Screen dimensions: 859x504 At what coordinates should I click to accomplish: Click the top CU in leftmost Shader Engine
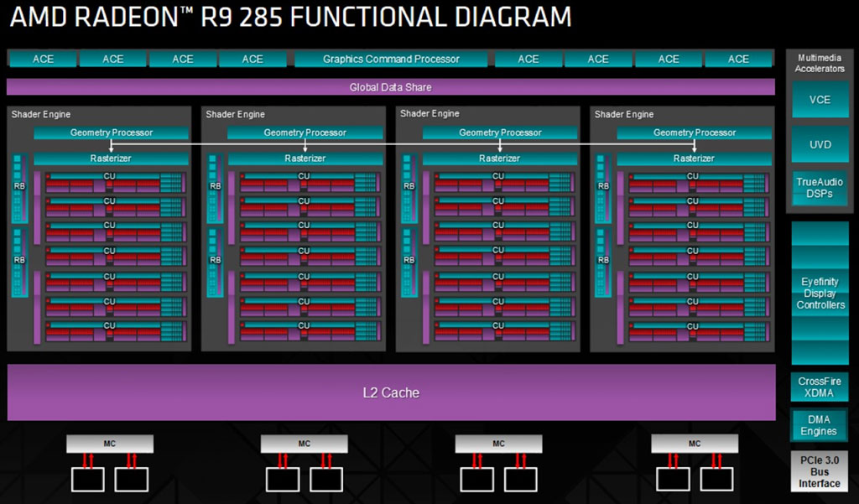116,183
